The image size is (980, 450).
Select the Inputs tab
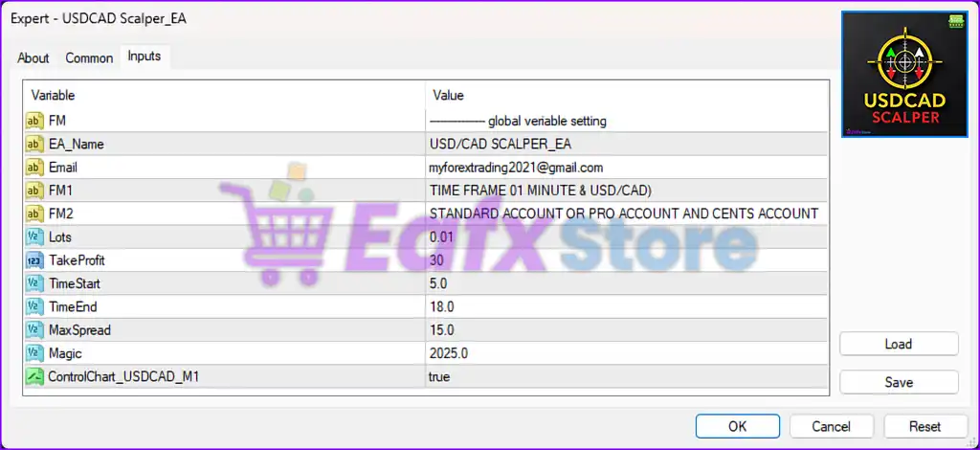tap(145, 56)
